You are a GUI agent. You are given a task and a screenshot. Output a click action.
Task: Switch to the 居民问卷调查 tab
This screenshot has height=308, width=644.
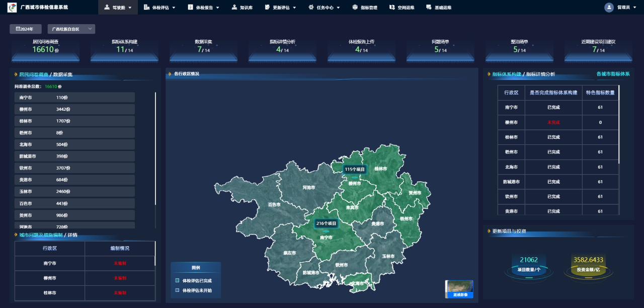(x=34, y=74)
